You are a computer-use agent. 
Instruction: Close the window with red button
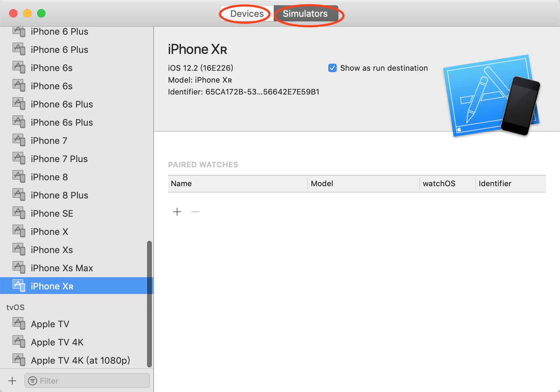click(13, 13)
